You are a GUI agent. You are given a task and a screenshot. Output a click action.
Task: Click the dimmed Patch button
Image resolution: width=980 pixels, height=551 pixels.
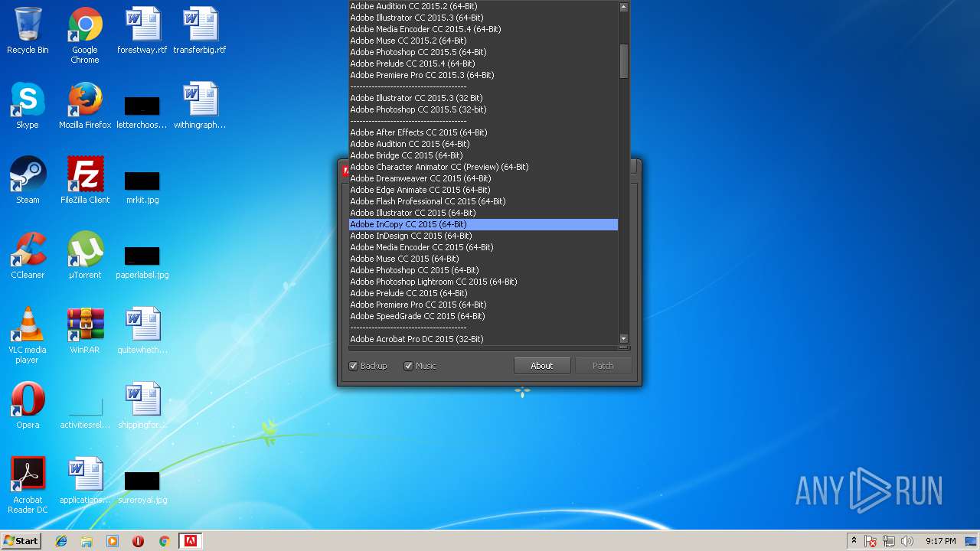[603, 366]
